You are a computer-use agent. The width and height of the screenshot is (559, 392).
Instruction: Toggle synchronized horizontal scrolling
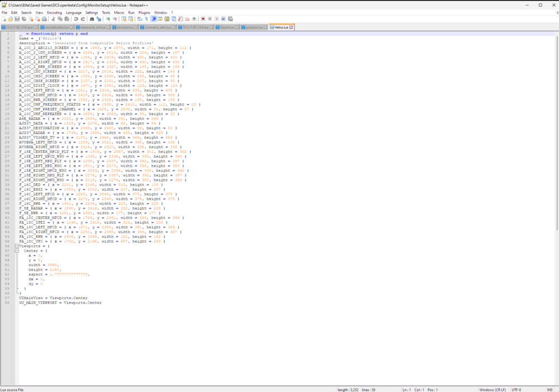pyautogui.click(x=130, y=19)
